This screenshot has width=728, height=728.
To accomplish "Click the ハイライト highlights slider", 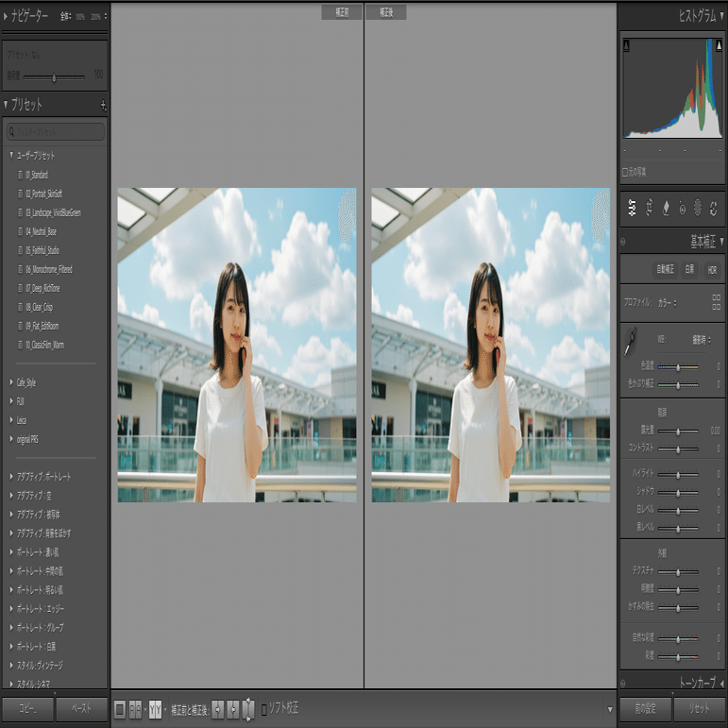I will pos(678,475).
